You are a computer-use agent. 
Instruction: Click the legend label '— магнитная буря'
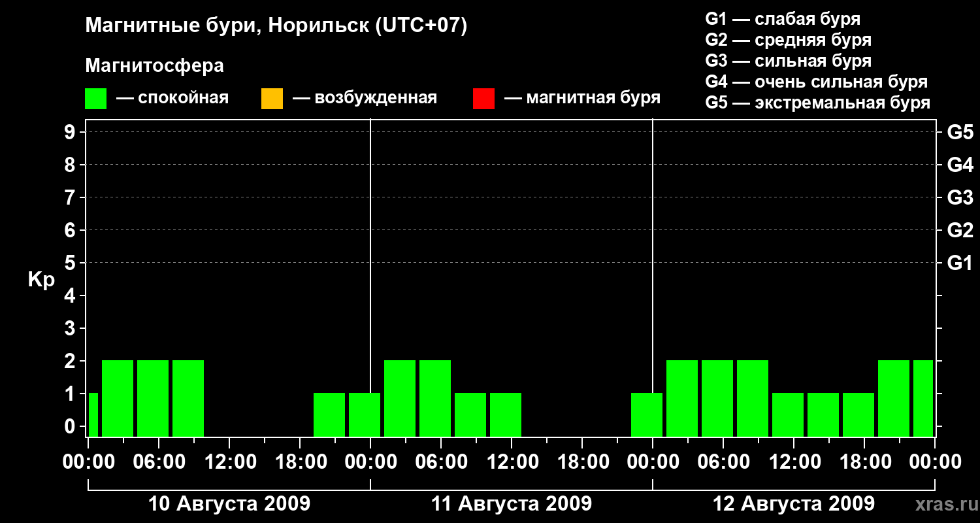click(x=582, y=99)
